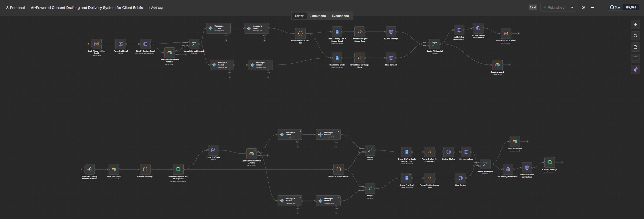Select the Gmail Trigger - Client Brief1 node
Image resolution: width=644 pixels, height=219 pixels.
pyautogui.click(x=96, y=44)
